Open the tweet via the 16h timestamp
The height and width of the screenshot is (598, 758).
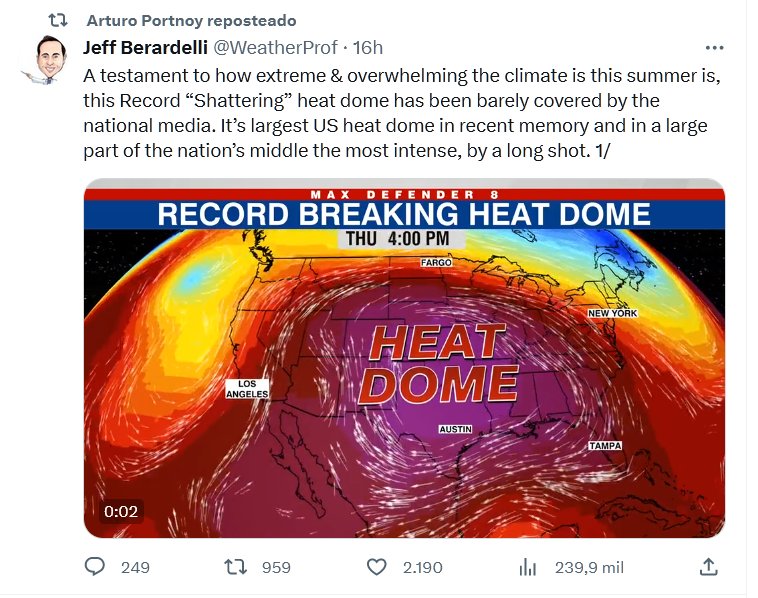369,48
